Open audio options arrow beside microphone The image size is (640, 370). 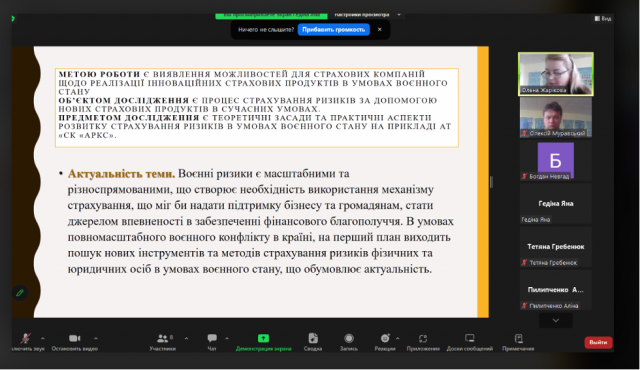[x=42, y=338]
